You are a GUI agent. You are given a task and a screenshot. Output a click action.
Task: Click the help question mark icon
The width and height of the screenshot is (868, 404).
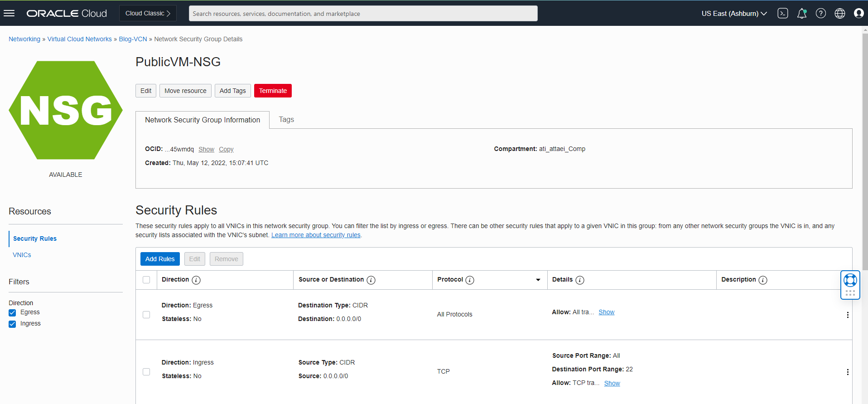820,13
